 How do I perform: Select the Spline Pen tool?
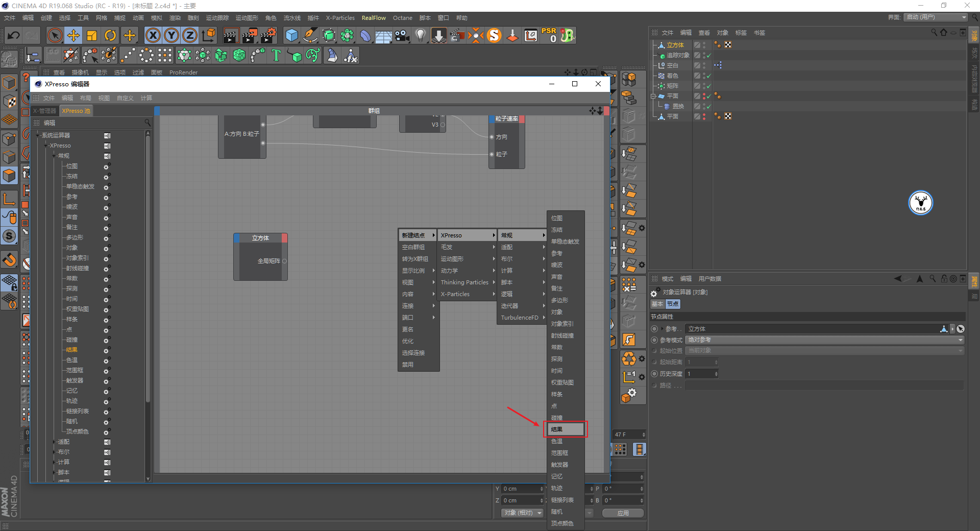tap(310, 35)
